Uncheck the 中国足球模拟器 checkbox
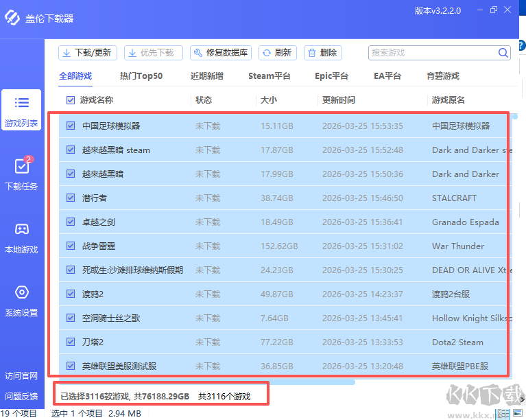The image size is (526, 420). tap(71, 126)
